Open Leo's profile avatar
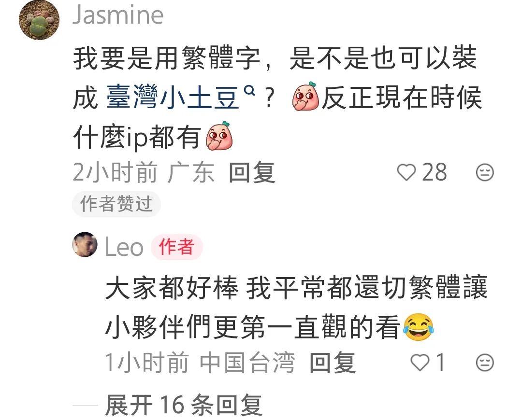 (x=85, y=244)
